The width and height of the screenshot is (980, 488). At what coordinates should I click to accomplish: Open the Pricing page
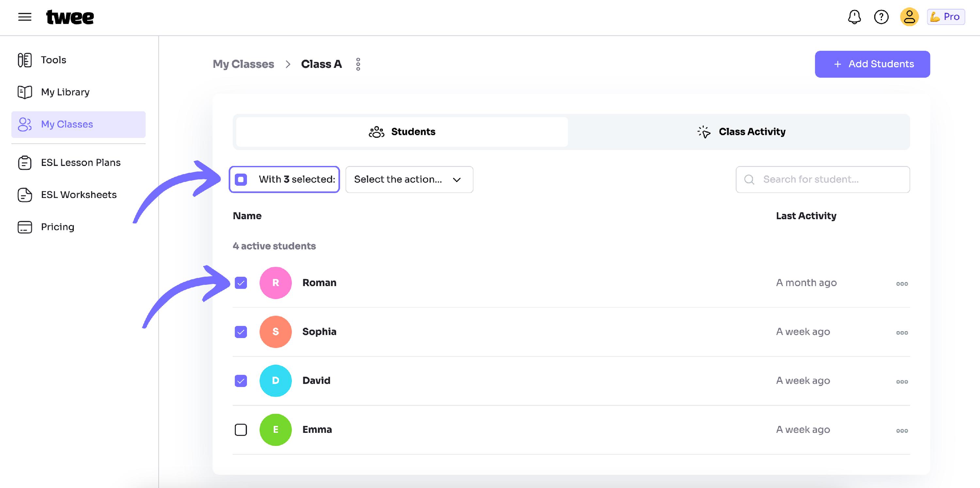78,227
